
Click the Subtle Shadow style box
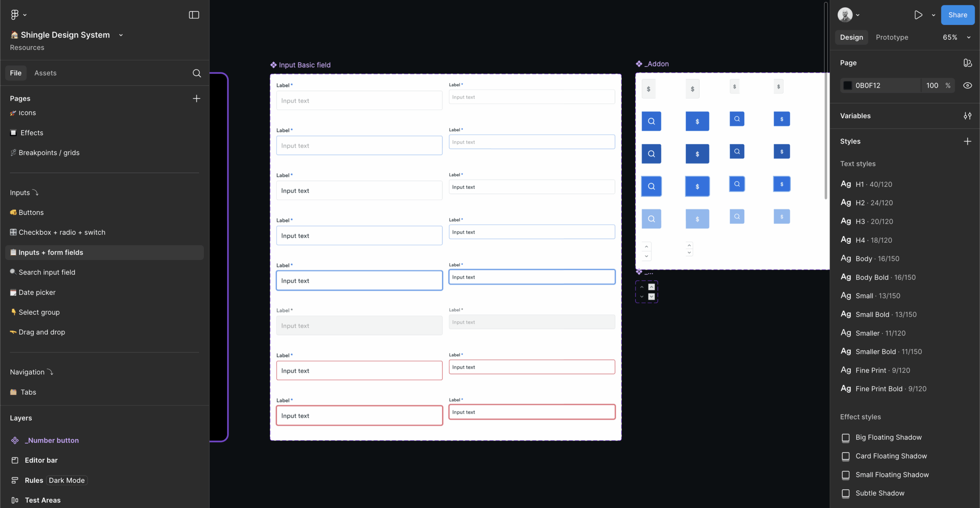[846, 493]
